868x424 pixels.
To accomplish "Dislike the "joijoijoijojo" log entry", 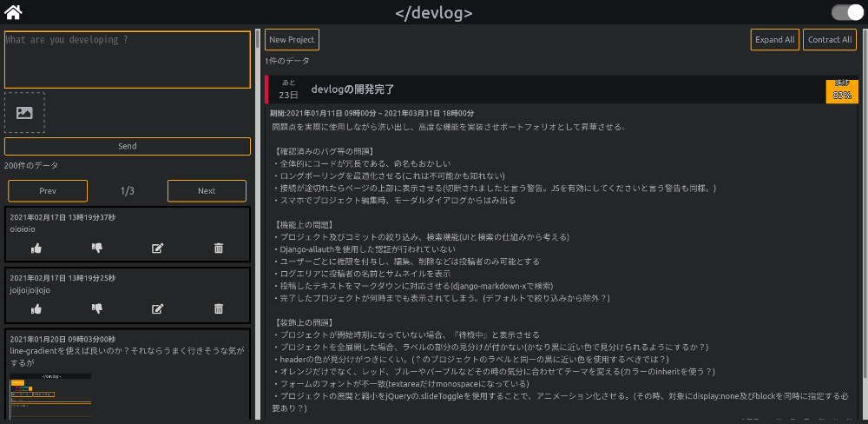I will pos(97,308).
